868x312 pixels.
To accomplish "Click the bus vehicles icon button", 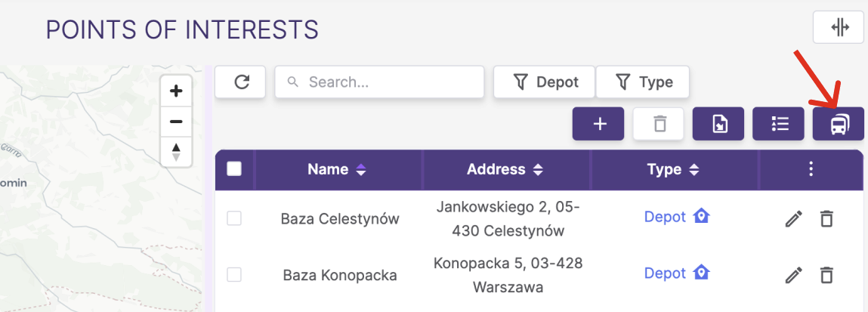I will pyautogui.click(x=838, y=124).
